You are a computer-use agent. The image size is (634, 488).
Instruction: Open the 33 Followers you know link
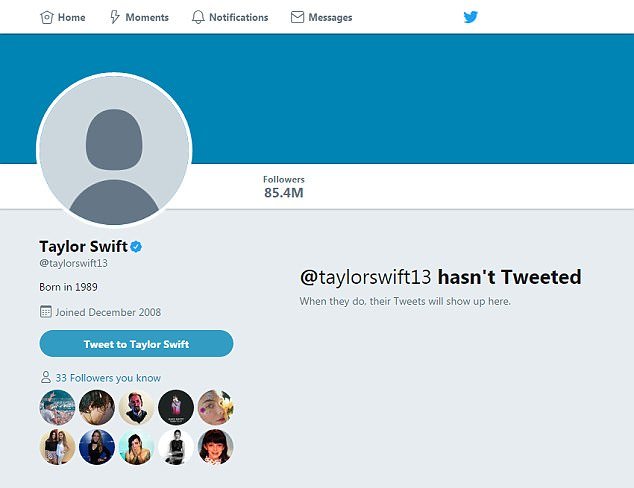point(109,378)
